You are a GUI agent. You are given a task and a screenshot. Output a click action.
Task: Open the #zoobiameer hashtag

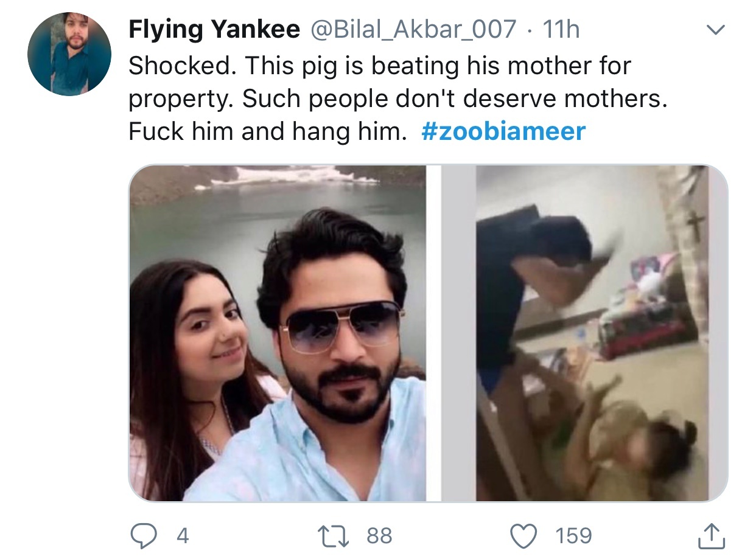point(503,132)
